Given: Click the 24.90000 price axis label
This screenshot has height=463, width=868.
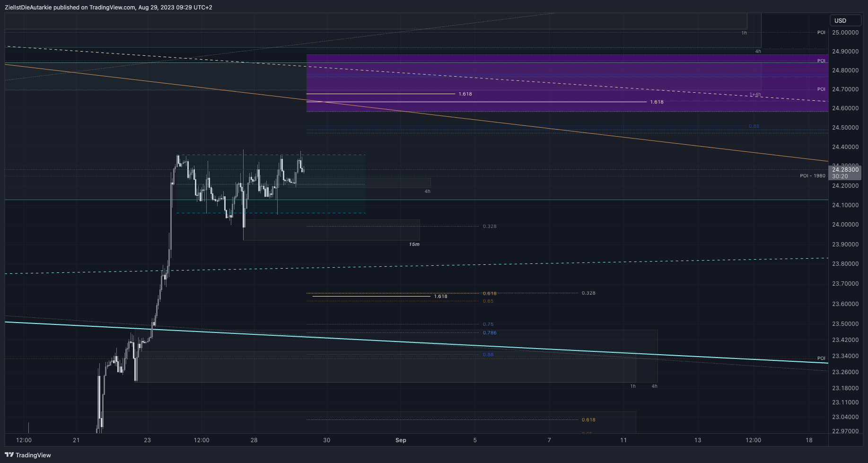Looking at the screenshot, I should [x=845, y=52].
